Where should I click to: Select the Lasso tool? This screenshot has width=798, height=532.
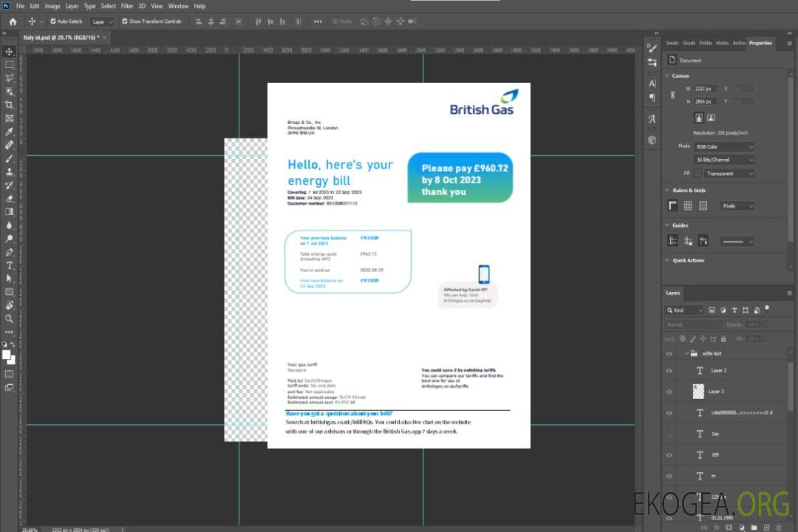9,78
